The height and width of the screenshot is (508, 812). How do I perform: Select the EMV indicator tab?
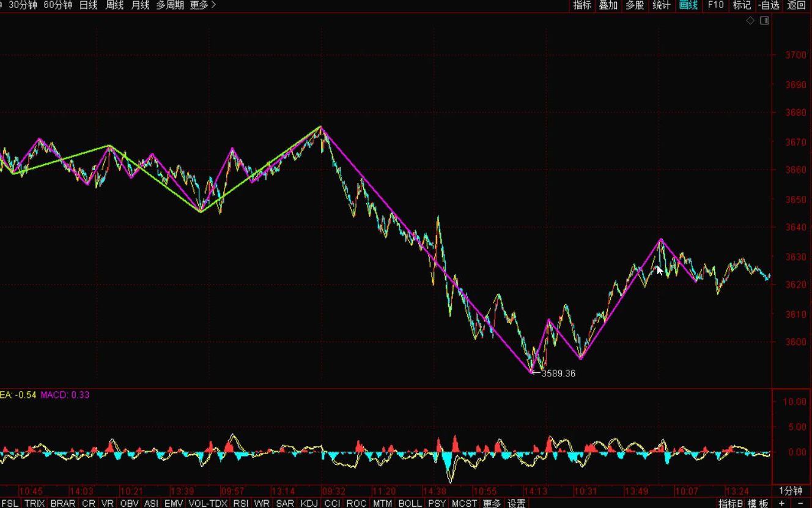(174, 503)
